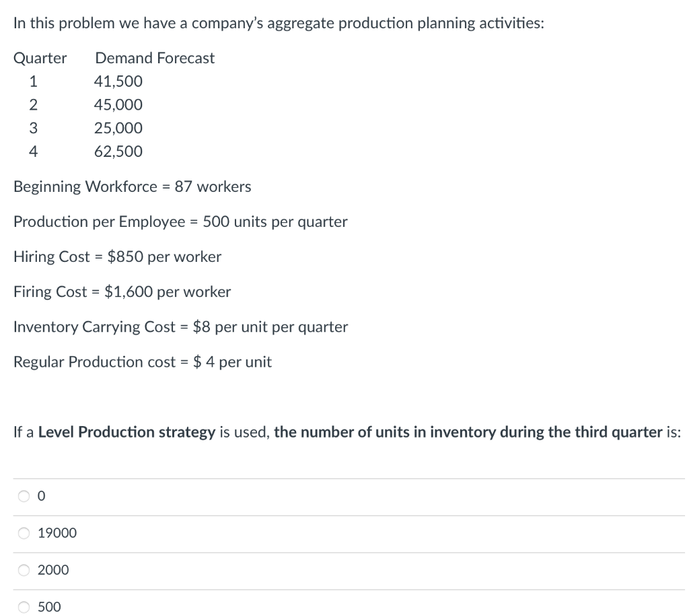Image resolution: width=689 pixels, height=616 pixels.
Task: Click the Quarter 4 demand value 62,500
Action: (118, 151)
